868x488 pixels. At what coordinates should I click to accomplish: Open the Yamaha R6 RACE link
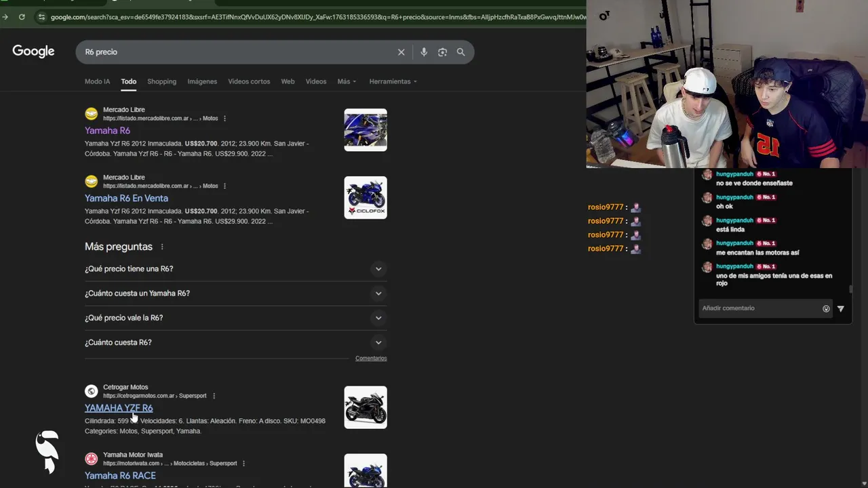point(120,476)
